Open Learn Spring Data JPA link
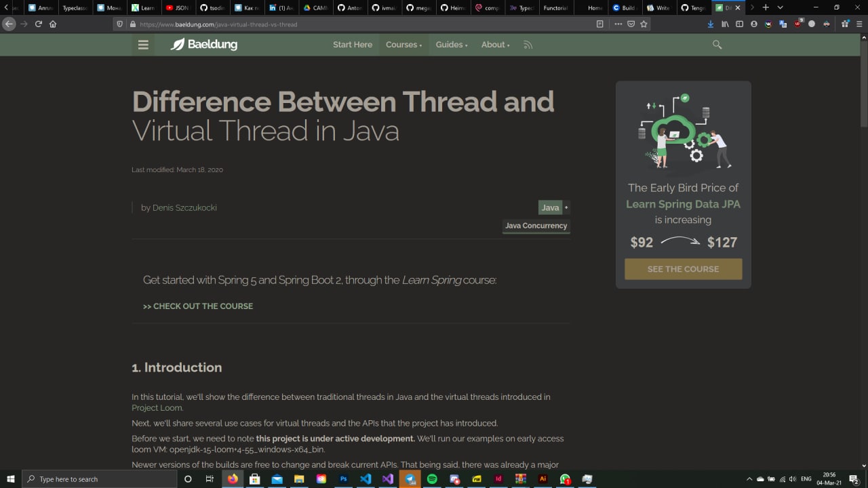This screenshot has width=868, height=488. (683, 204)
